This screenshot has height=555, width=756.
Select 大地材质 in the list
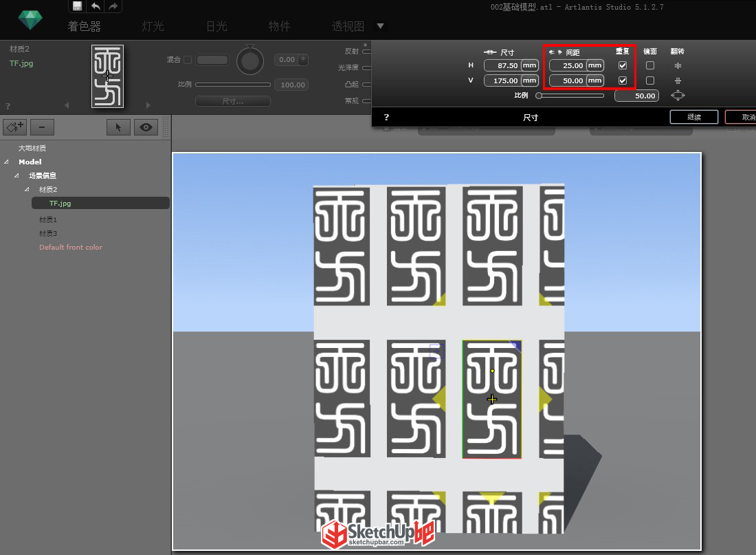(x=32, y=148)
